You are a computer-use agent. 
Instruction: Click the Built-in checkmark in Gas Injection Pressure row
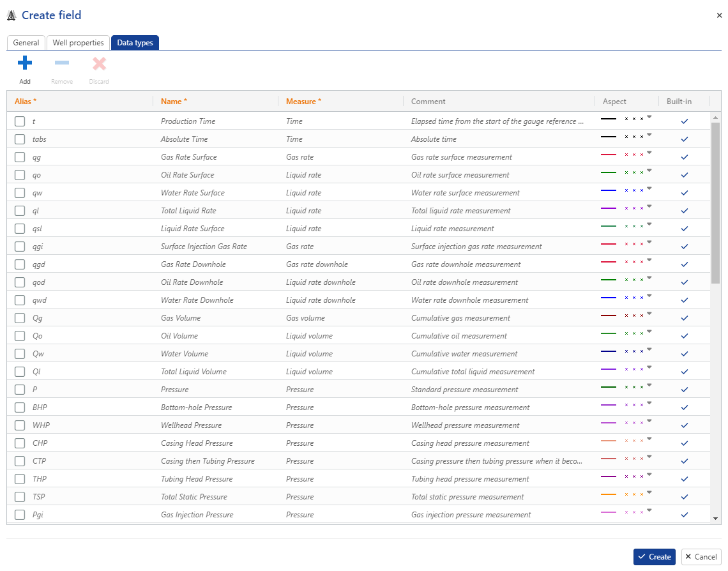click(685, 514)
